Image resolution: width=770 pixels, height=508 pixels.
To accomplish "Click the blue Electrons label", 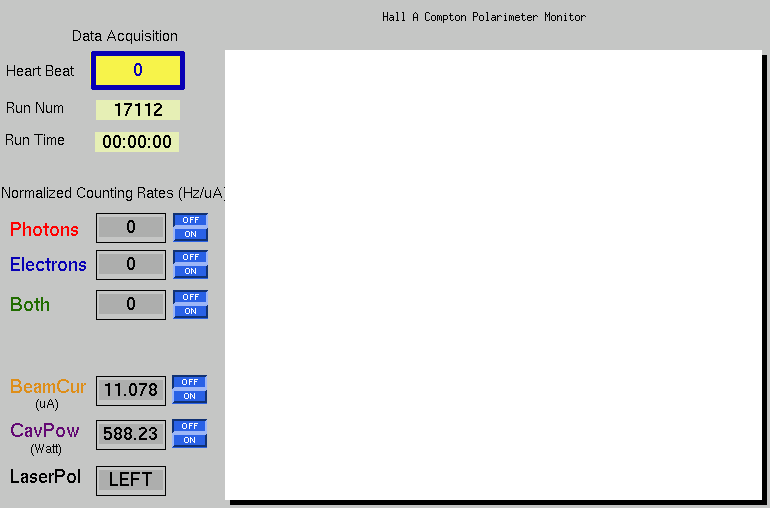I will (48, 265).
